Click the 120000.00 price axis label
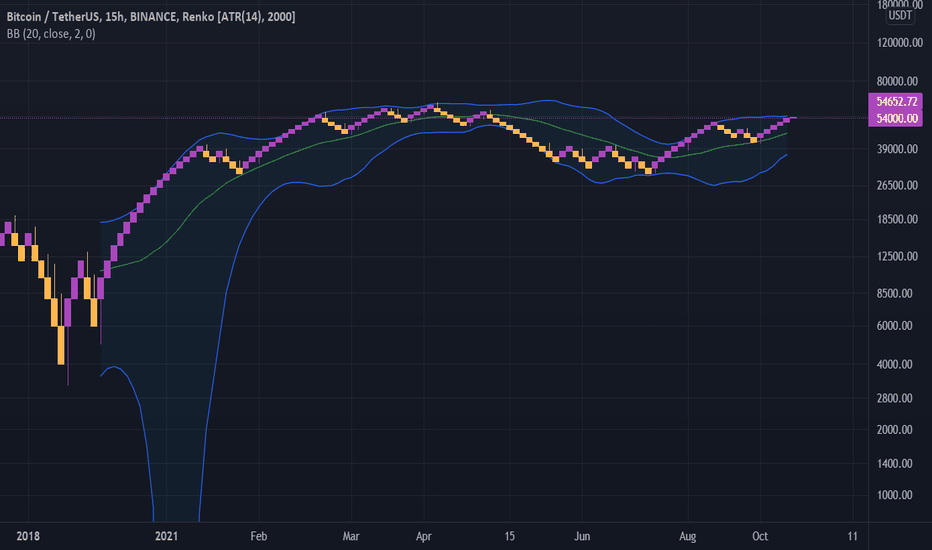 point(900,43)
